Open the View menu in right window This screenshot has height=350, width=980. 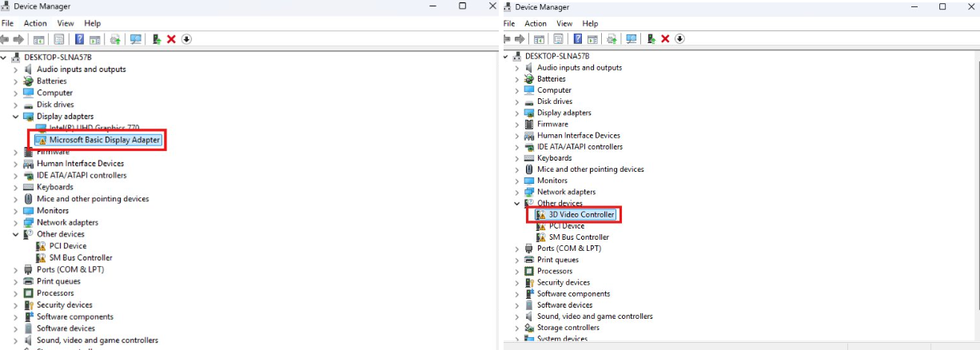[x=564, y=23]
